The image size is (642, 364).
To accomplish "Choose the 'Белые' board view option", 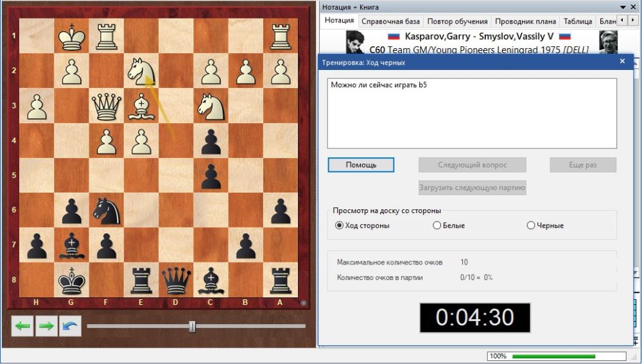I will pyautogui.click(x=437, y=225).
